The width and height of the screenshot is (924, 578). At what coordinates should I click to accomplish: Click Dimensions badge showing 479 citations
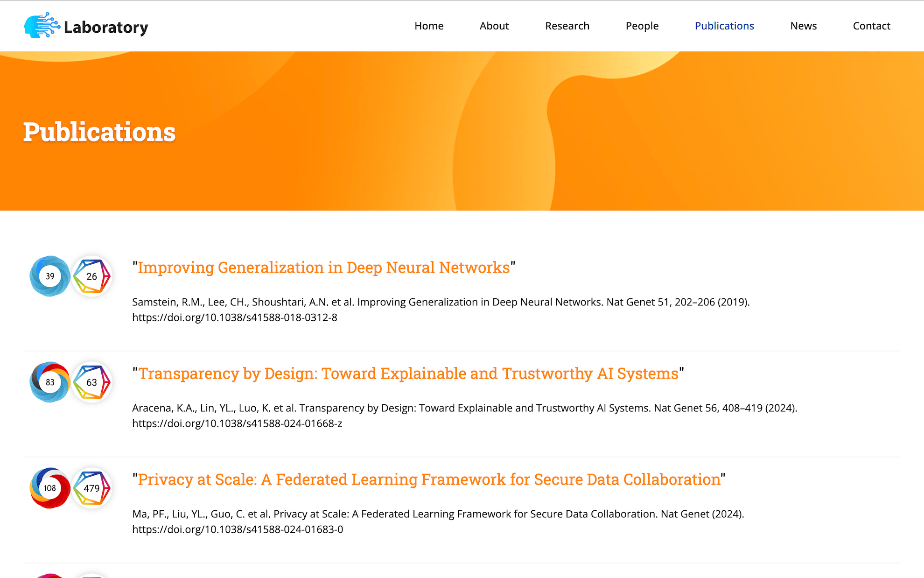click(x=92, y=488)
